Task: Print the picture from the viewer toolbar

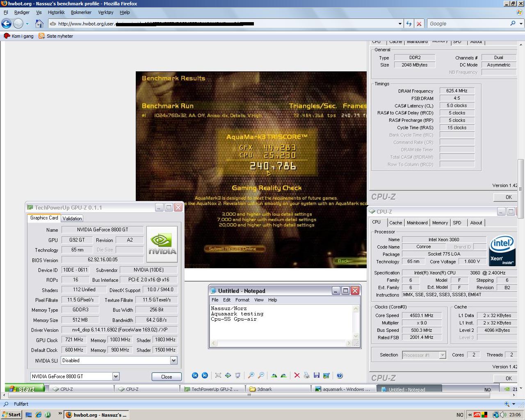Action: coord(307,375)
